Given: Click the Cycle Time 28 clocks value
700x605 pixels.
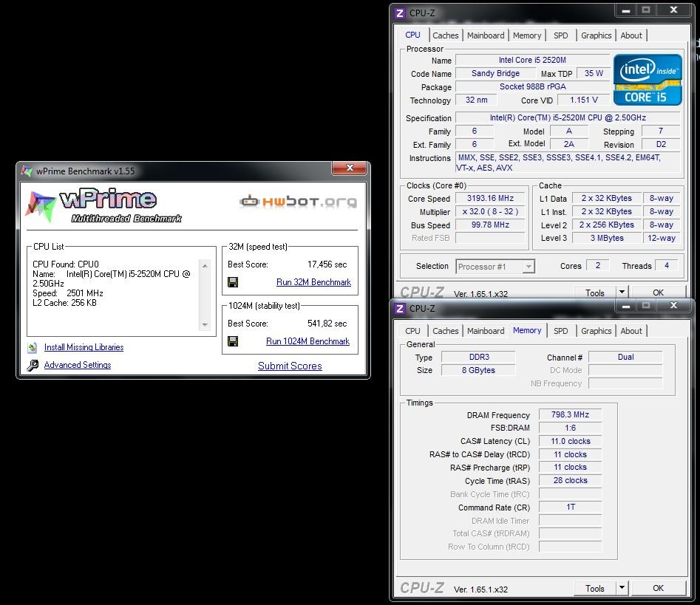Looking at the screenshot, I should pos(570,480).
